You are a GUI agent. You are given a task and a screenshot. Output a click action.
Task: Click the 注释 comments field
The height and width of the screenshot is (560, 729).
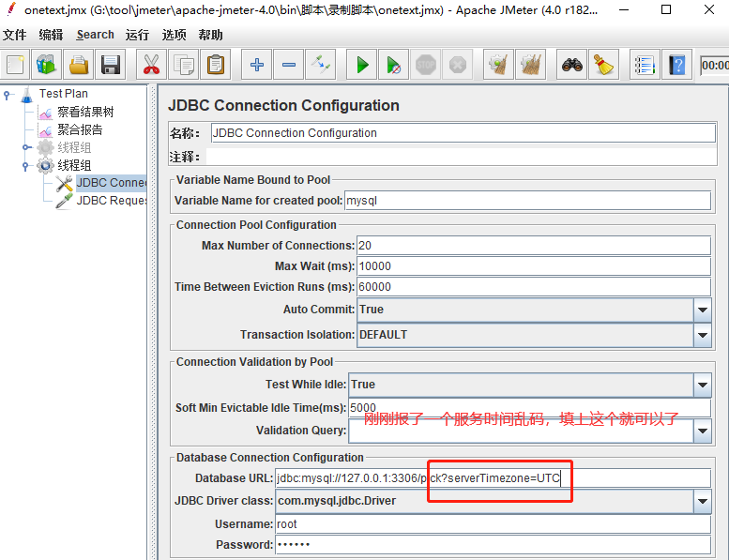coord(462,157)
